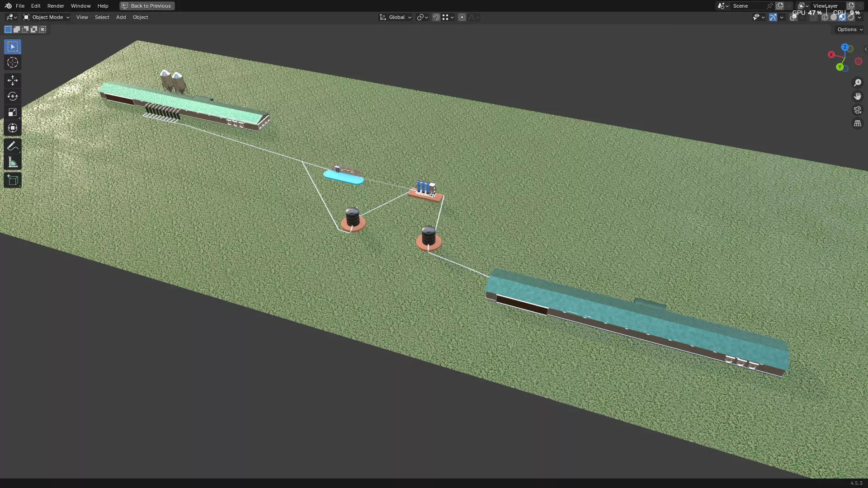This screenshot has width=868, height=488.
Task: Open the pivot point dropdown
Action: [x=422, y=17]
